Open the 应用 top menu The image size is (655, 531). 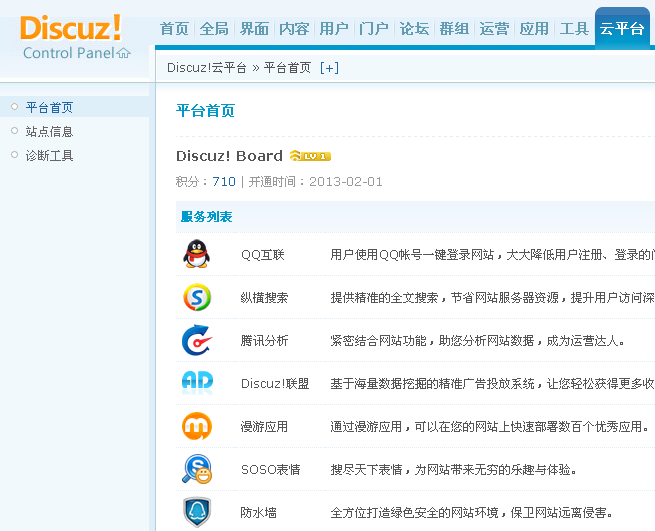pos(534,29)
